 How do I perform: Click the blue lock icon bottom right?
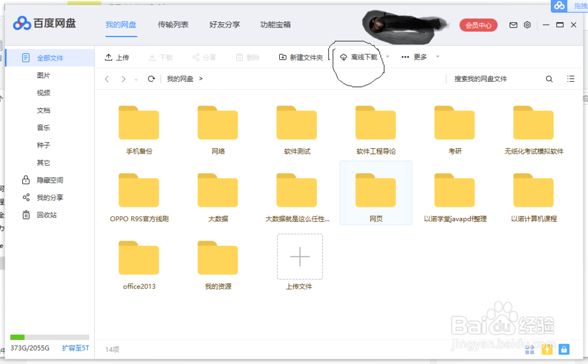(564, 349)
